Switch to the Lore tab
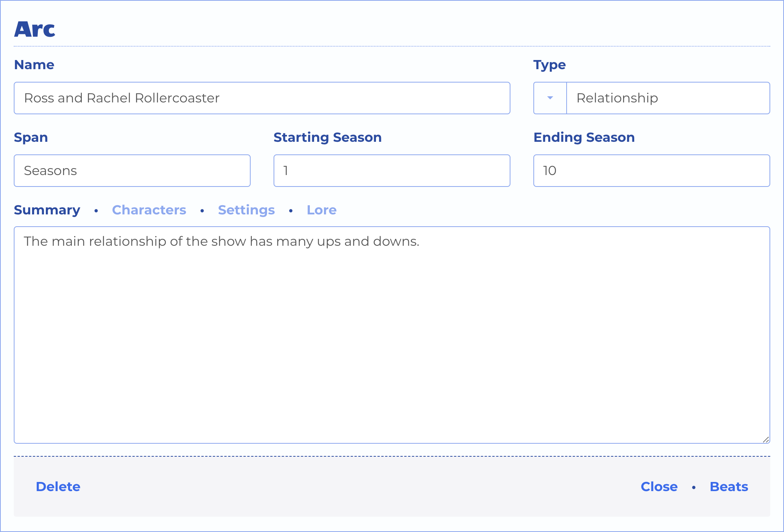This screenshot has width=784, height=532. coord(322,210)
